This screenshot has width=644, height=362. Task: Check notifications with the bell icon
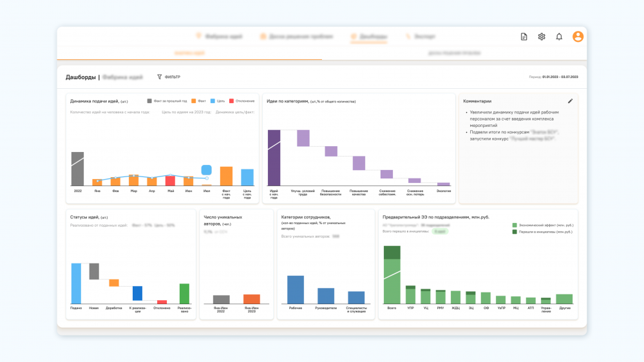[x=559, y=37]
